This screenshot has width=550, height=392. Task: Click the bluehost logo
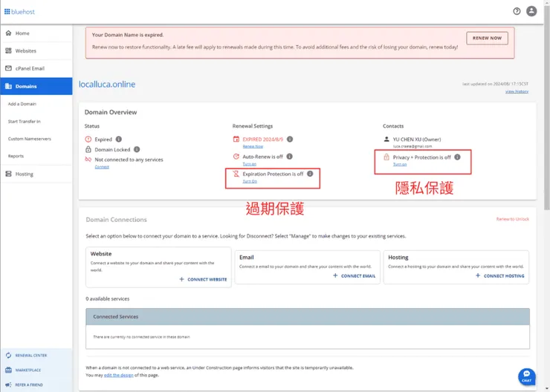[19, 12]
